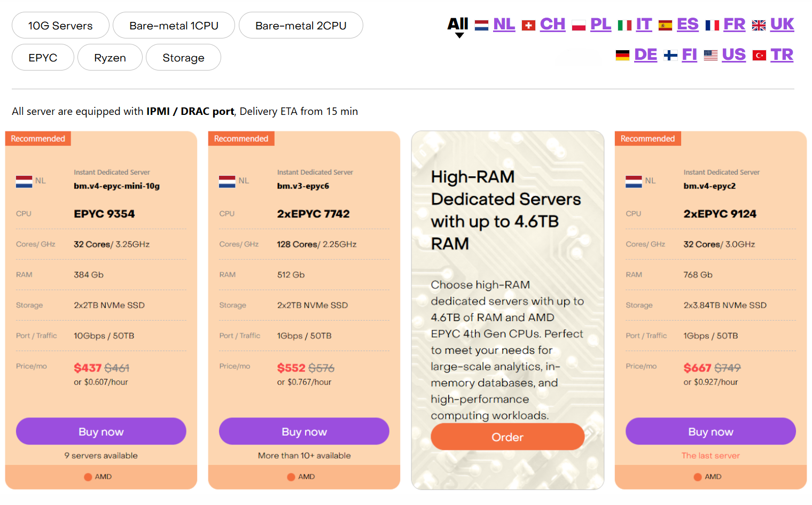The image size is (812, 505).
Task: Filter servers by US location
Action: [x=733, y=55]
